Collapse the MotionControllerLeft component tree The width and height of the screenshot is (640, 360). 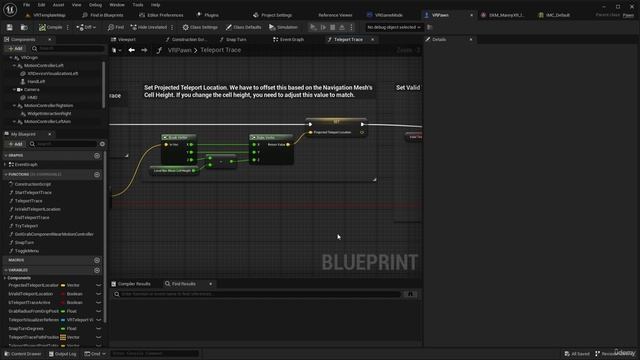[14, 66]
